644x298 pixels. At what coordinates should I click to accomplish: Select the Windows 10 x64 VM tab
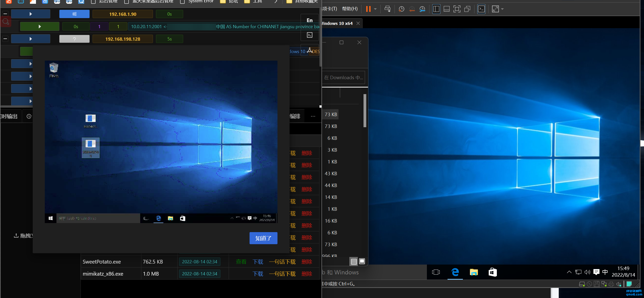click(337, 23)
